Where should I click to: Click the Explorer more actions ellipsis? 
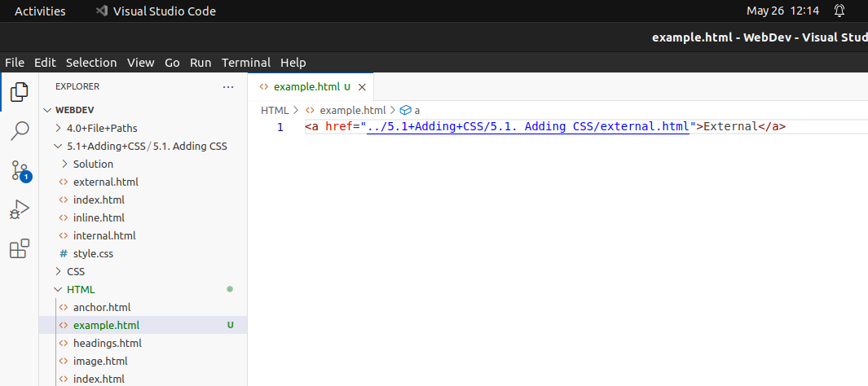pyautogui.click(x=228, y=86)
